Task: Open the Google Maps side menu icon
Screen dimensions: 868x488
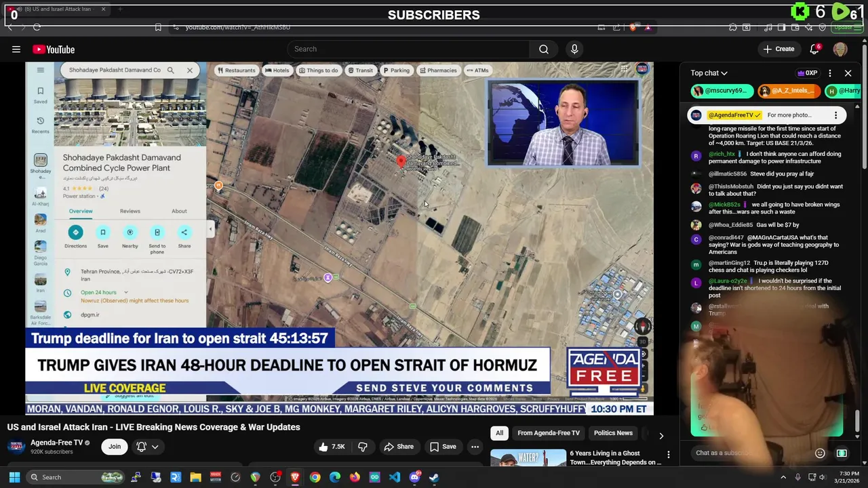Action: pos(41,70)
